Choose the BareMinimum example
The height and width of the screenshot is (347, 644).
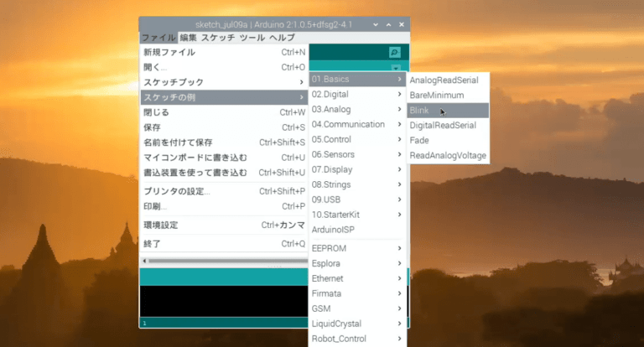436,96
